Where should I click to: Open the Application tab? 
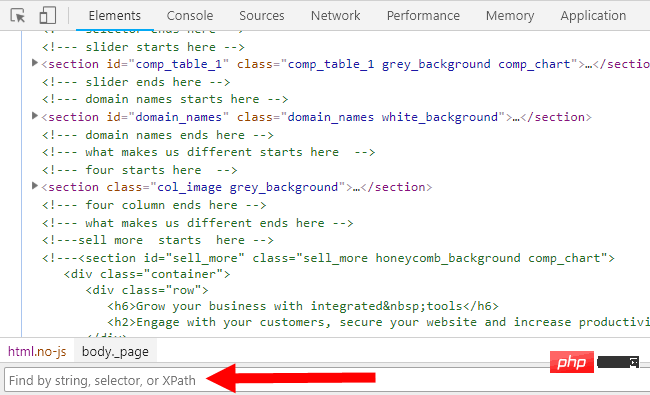tap(593, 16)
